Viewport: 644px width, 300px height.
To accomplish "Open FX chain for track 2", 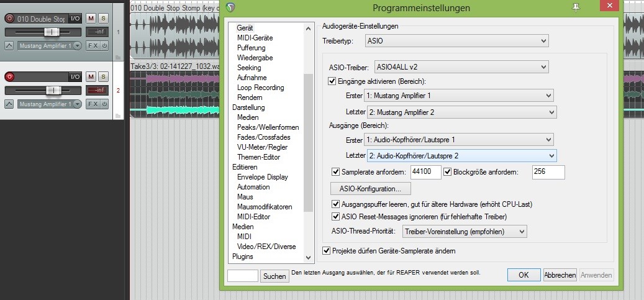I will 93,104.
